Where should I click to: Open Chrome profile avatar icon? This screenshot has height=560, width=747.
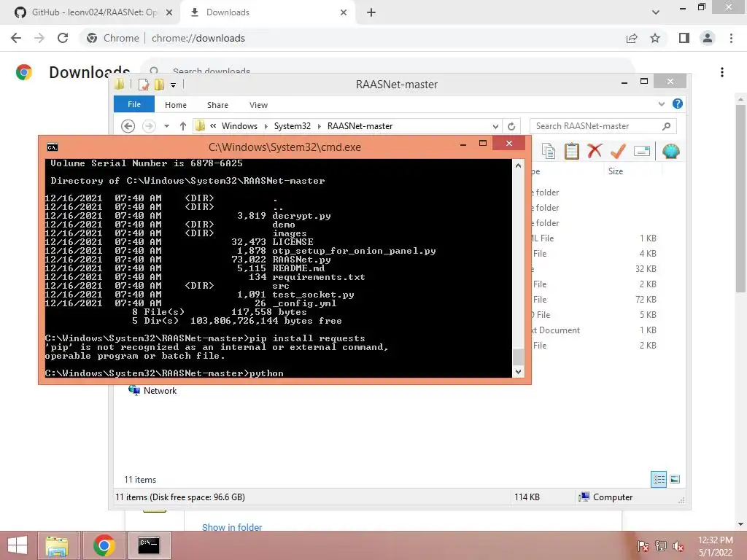(708, 38)
